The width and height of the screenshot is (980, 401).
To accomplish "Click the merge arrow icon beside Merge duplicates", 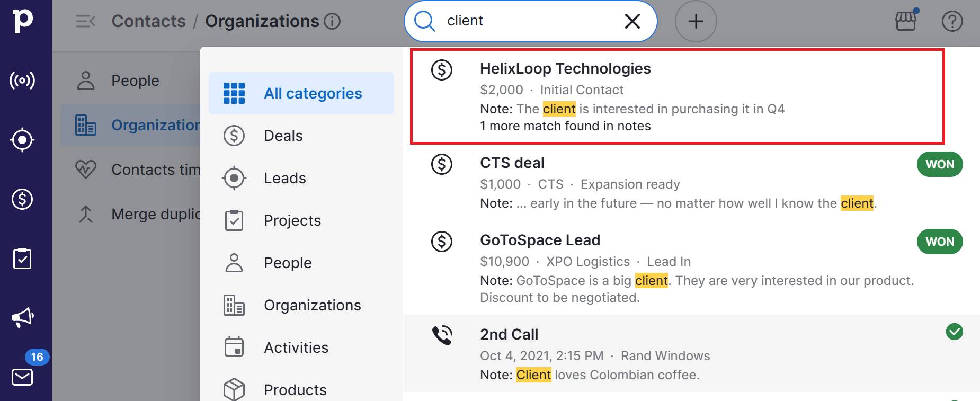I will 86,214.
